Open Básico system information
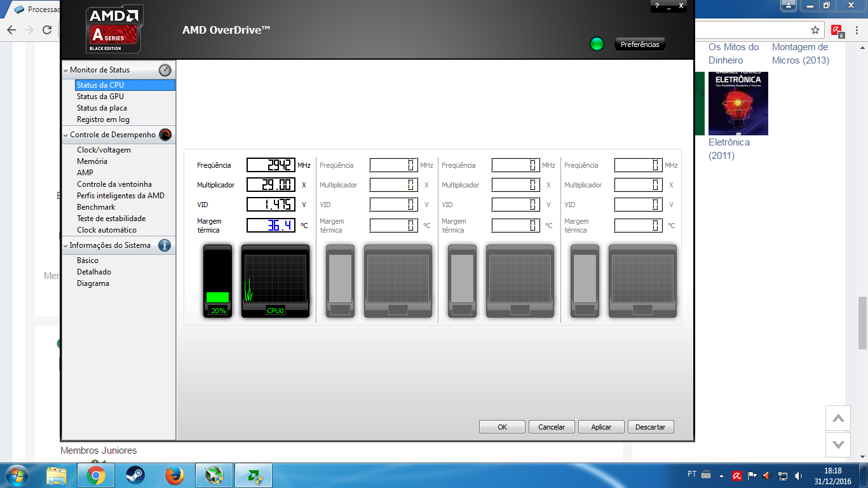Screen dimensions: 868x488 88,261
